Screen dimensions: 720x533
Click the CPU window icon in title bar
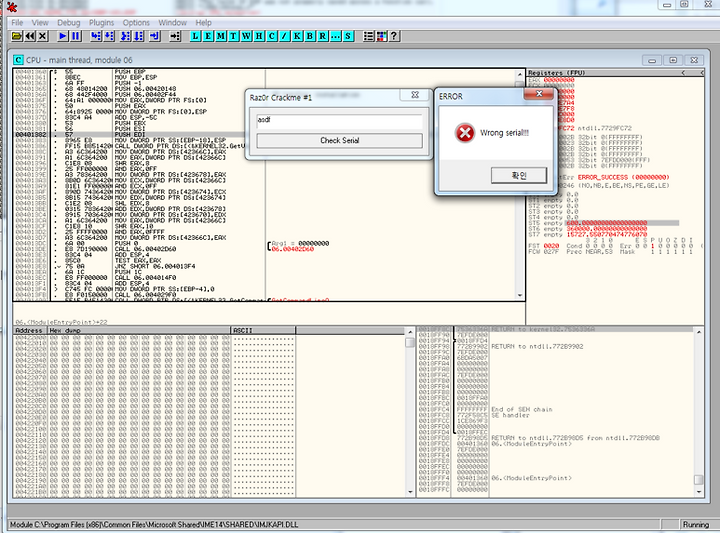point(18,60)
